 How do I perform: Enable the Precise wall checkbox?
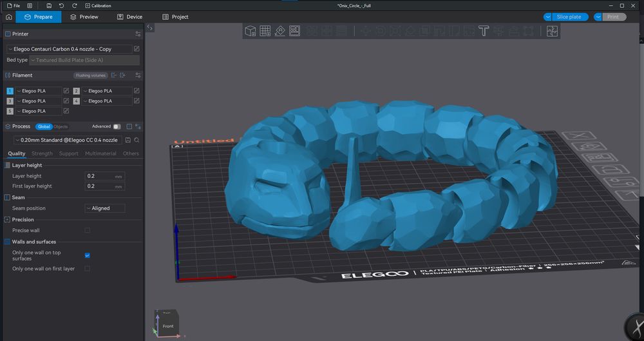click(88, 230)
